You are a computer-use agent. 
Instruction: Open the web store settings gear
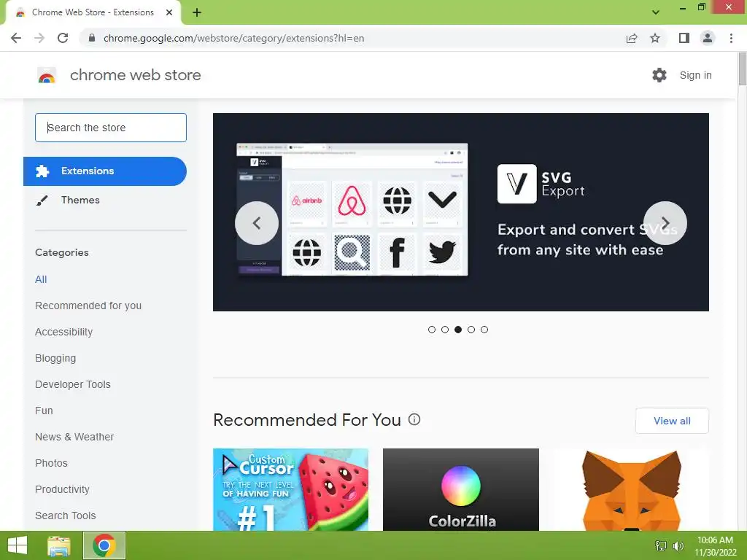coord(659,75)
